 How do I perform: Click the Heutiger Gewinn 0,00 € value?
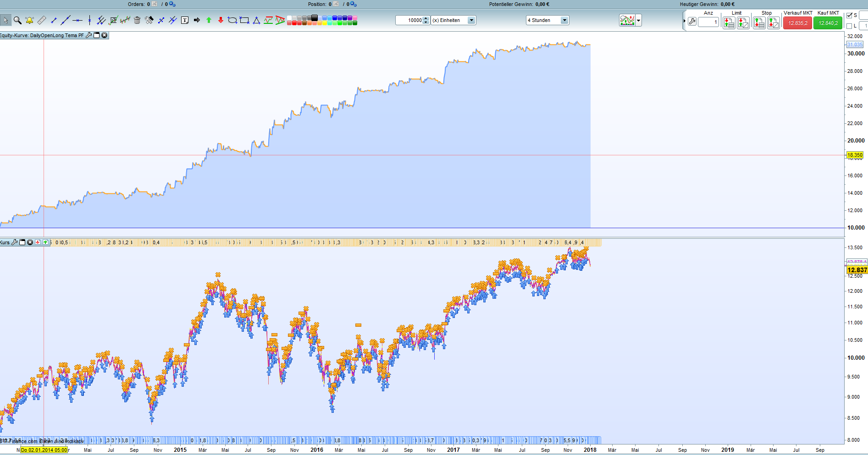point(728,4)
